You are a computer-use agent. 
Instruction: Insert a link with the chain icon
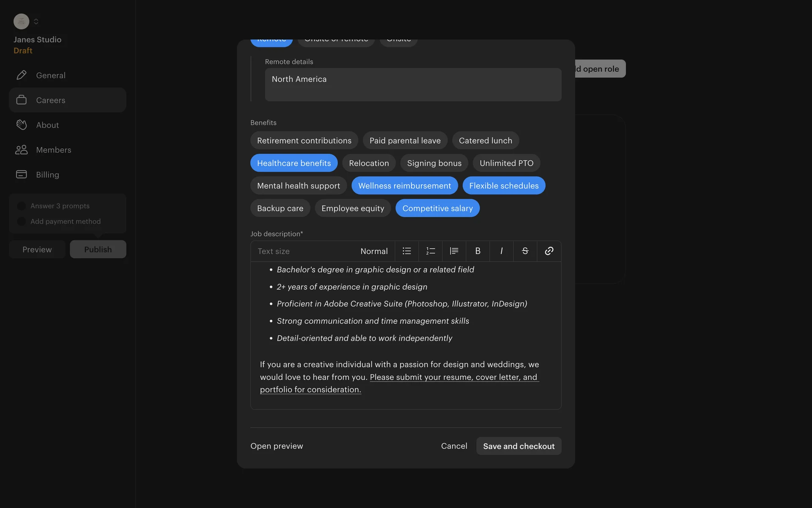[549, 251]
